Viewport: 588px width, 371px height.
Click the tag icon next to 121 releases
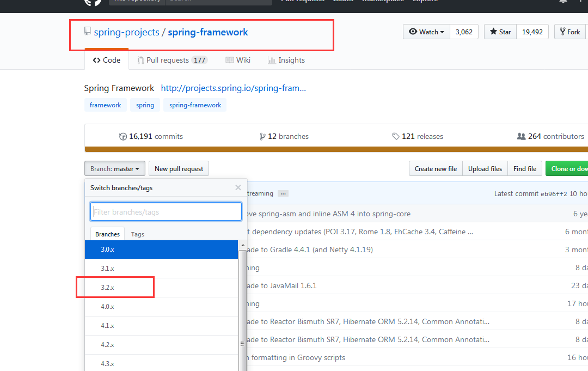point(396,137)
